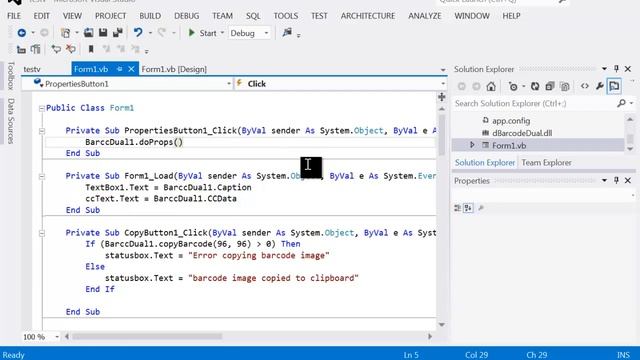Undo the last action with Undo icon

pos(138,33)
